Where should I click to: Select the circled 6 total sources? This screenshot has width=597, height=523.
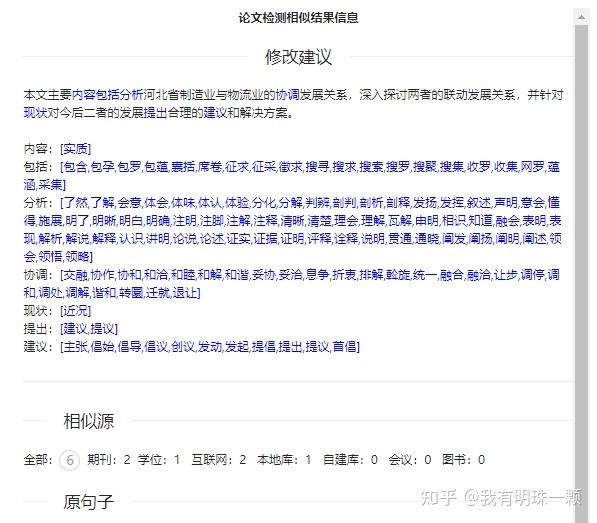[x=69, y=460]
